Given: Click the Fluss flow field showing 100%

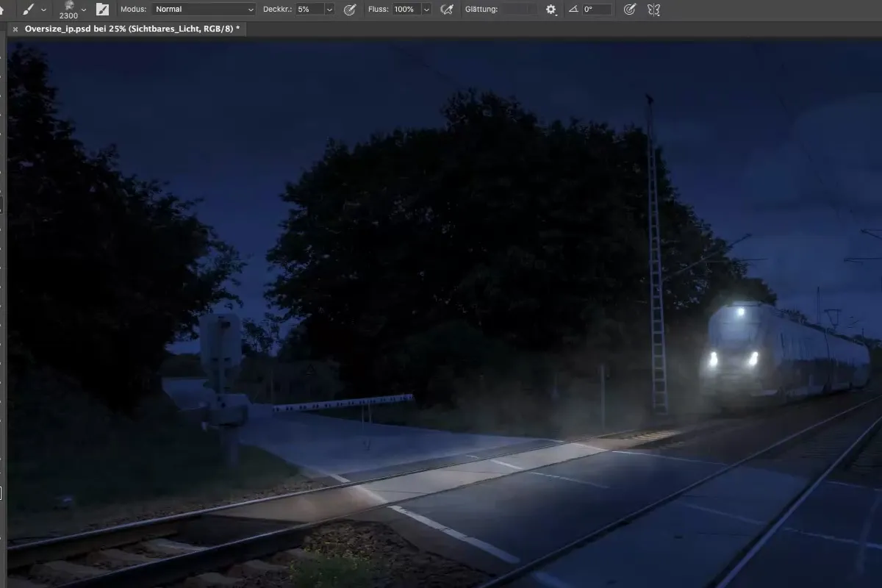Looking at the screenshot, I should (406, 10).
